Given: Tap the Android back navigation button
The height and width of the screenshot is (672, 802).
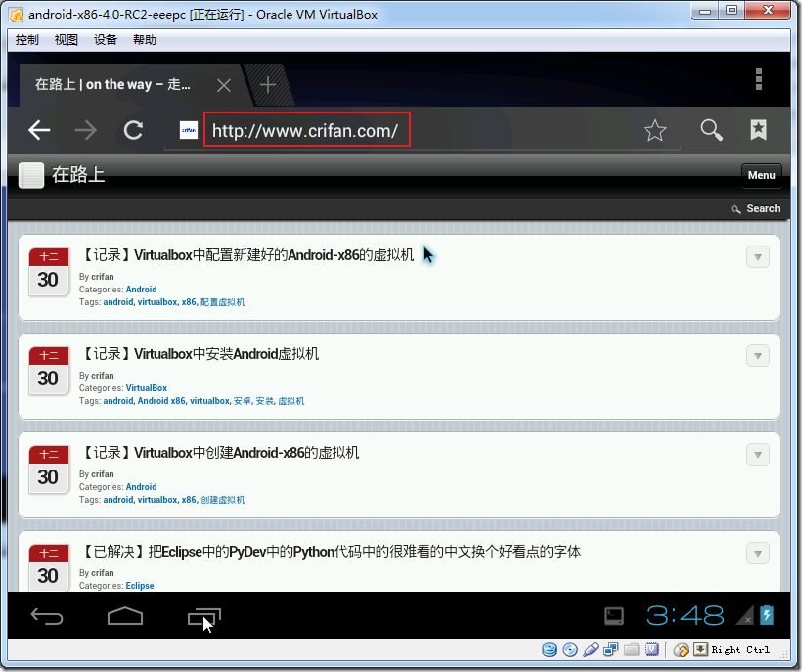Looking at the screenshot, I should point(47,616).
